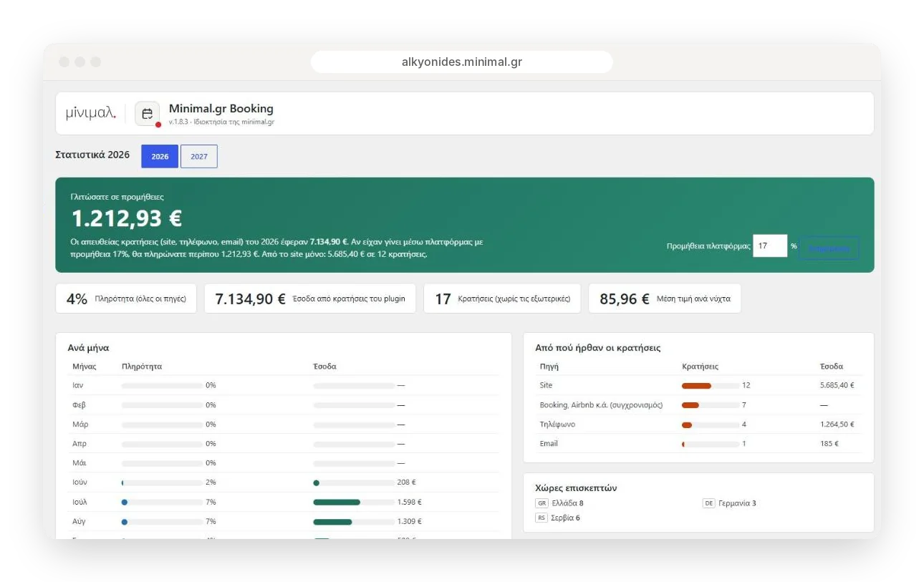The width and height of the screenshot is (924, 582).
Task: Click the Αύγ revenue bar
Action: pos(354,521)
